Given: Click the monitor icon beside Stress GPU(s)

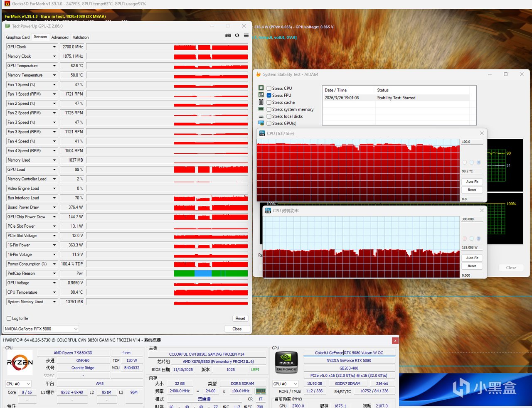Looking at the screenshot, I should coord(261,123).
